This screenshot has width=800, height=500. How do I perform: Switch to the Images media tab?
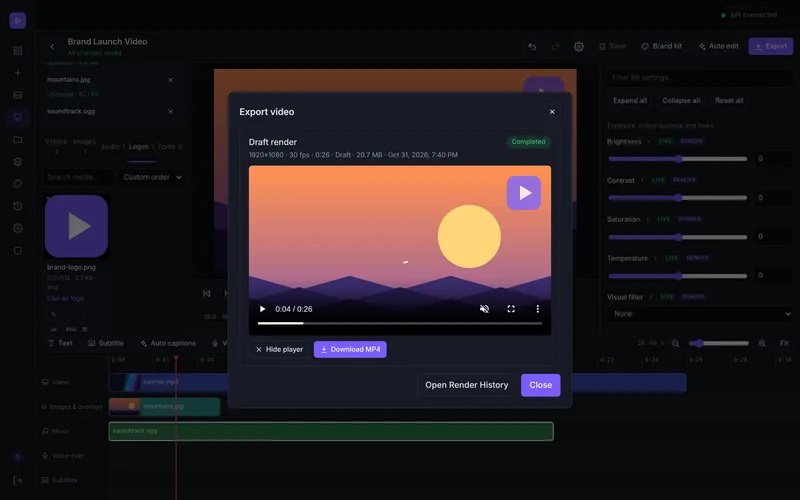click(x=84, y=146)
